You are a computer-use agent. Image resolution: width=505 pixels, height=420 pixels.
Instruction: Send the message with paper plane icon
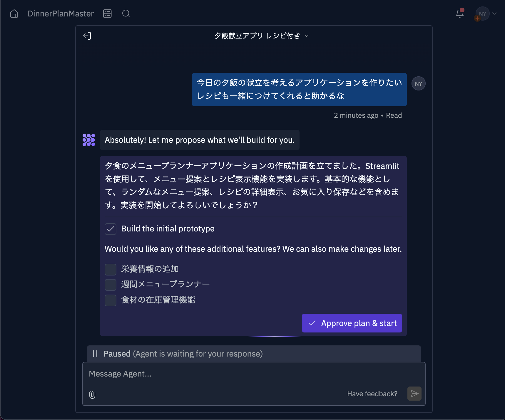click(414, 394)
